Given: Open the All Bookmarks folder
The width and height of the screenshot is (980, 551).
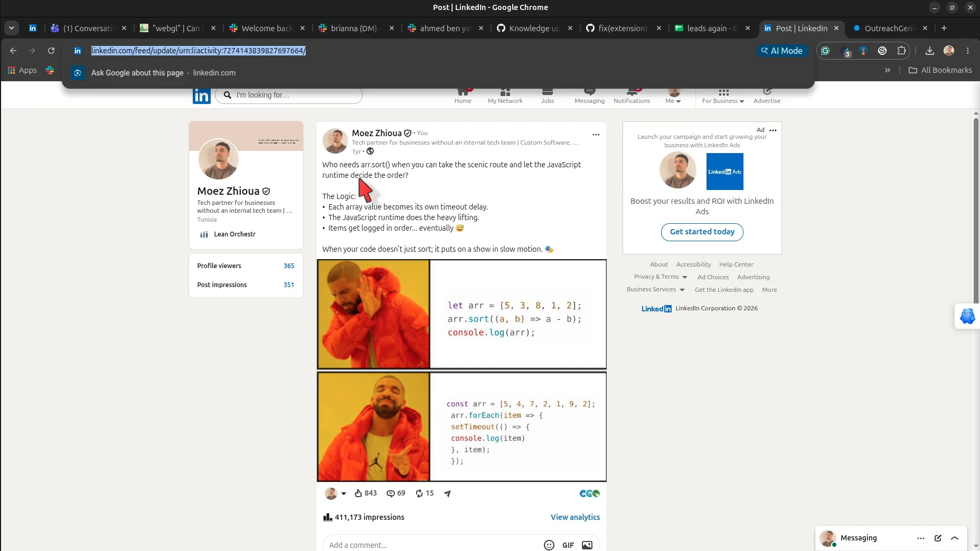Looking at the screenshot, I should pyautogui.click(x=940, y=70).
